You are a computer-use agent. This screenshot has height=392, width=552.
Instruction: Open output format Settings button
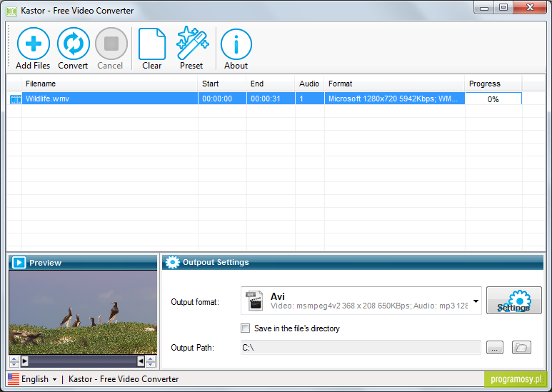point(514,300)
